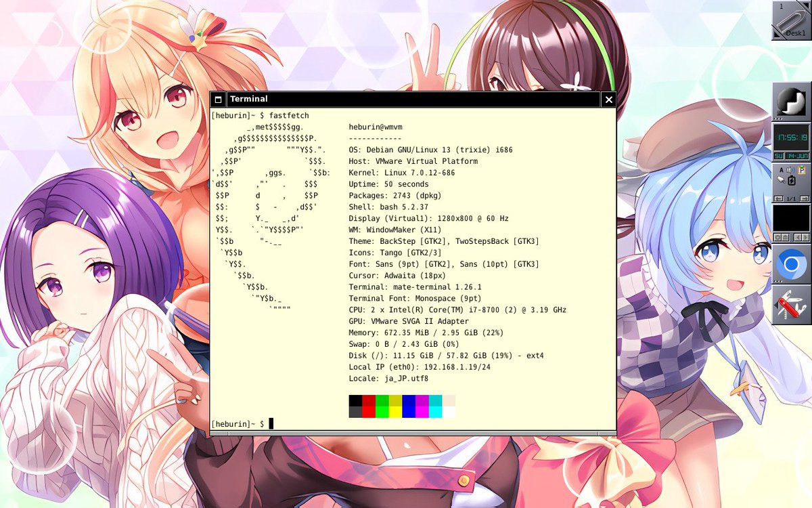Click the battery charging tray icon
The width and height of the screenshot is (812, 508).
[792, 181]
